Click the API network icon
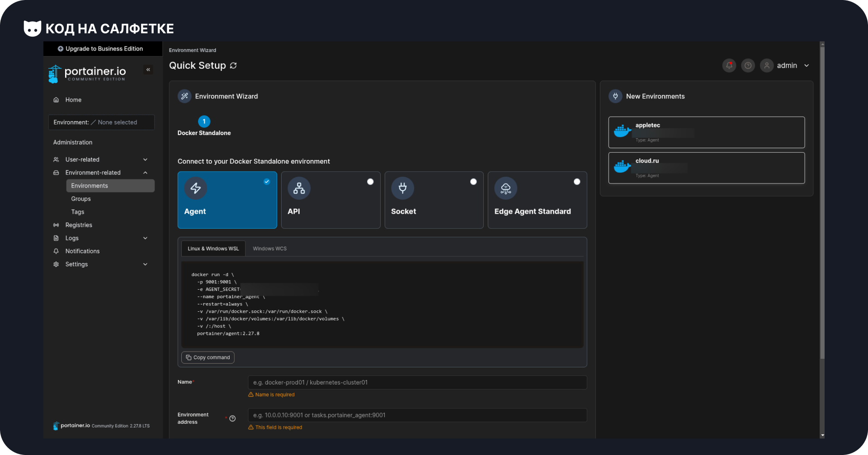Image resolution: width=868 pixels, height=455 pixels. 299,188
